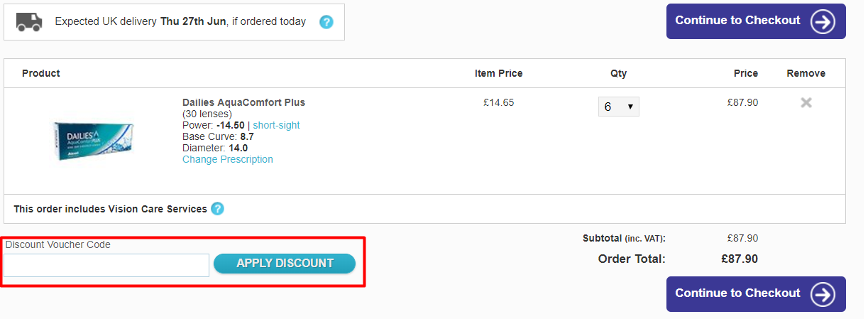This screenshot has width=868, height=319.
Task: Remove Dailies AquaComfort Plus using the X icon
Action: click(806, 102)
